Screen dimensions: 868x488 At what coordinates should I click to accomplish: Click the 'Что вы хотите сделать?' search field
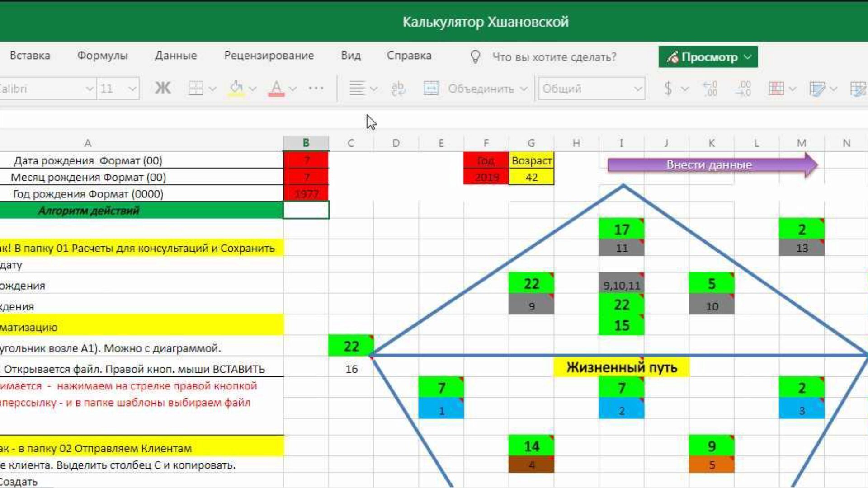coord(554,57)
